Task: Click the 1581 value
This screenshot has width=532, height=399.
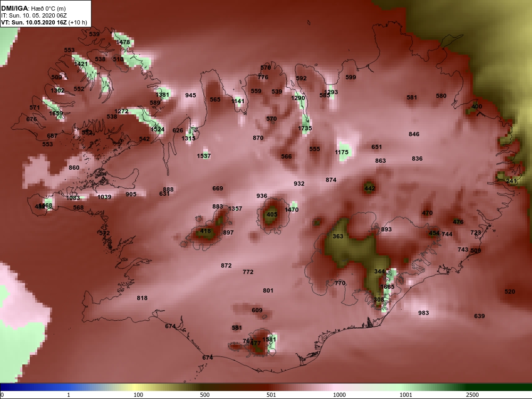Action: tap(269, 339)
